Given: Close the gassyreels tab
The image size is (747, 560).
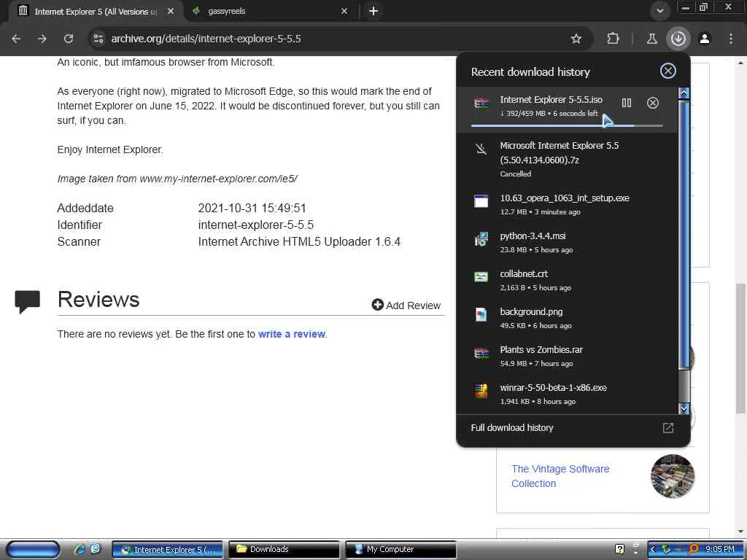Looking at the screenshot, I should point(344,11).
